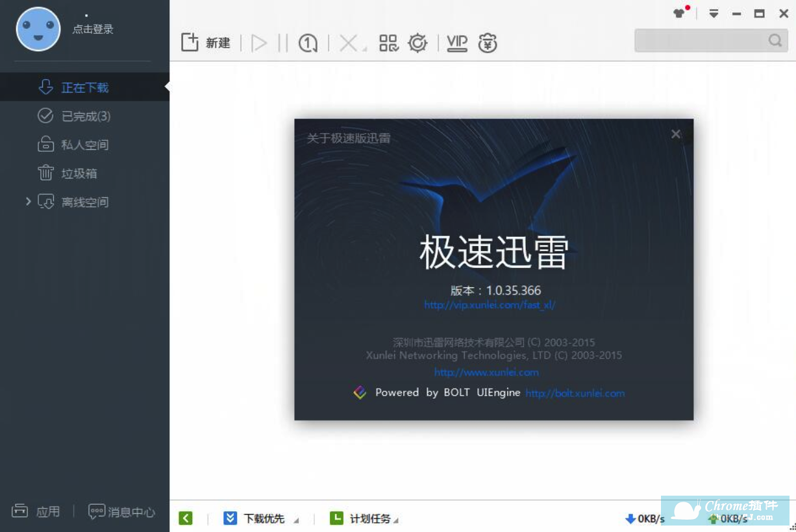Viewport: 796px width, 532px height.
Task: Click the blue 下载优先 arrow icon
Action: (x=230, y=518)
